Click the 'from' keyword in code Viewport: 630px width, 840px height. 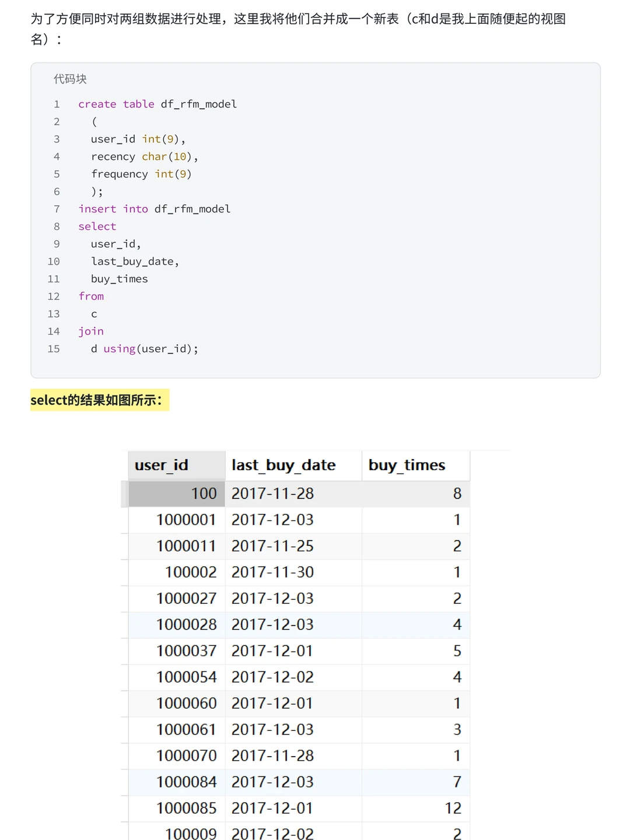tap(91, 296)
